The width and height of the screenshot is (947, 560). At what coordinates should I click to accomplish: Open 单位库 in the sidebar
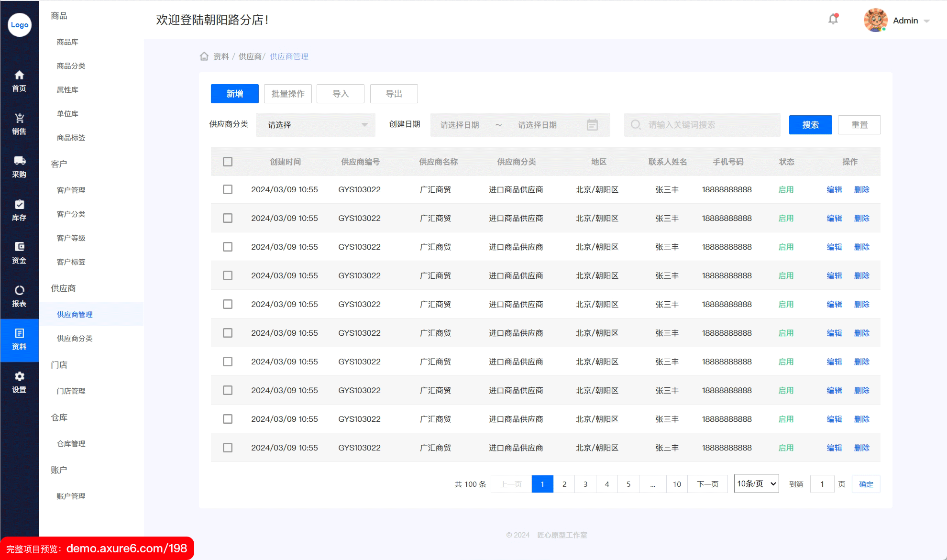coord(67,114)
